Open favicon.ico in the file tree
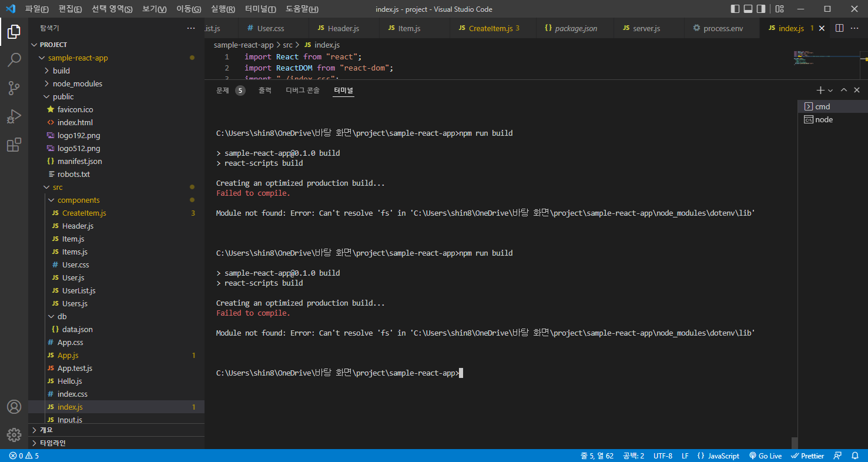This screenshot has width=868, height=462. tap(116, 109)
